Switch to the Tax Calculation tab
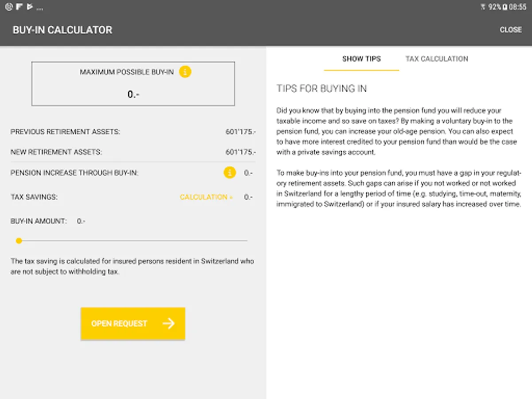The width and height of the screenshot is (532, 399). (x=436, y=59)
